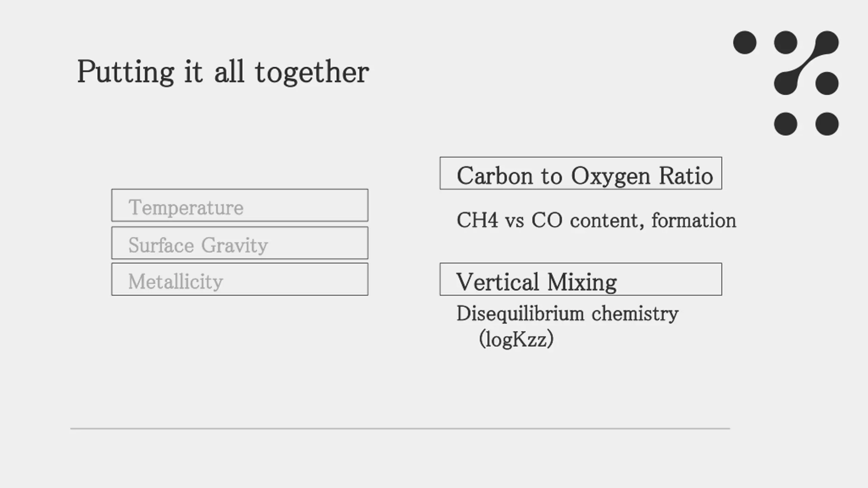Image resolution: width=868 pixels, height=488 pixels.
Task: Click the bottom-right dot of the logo
Action: point(827,124)
